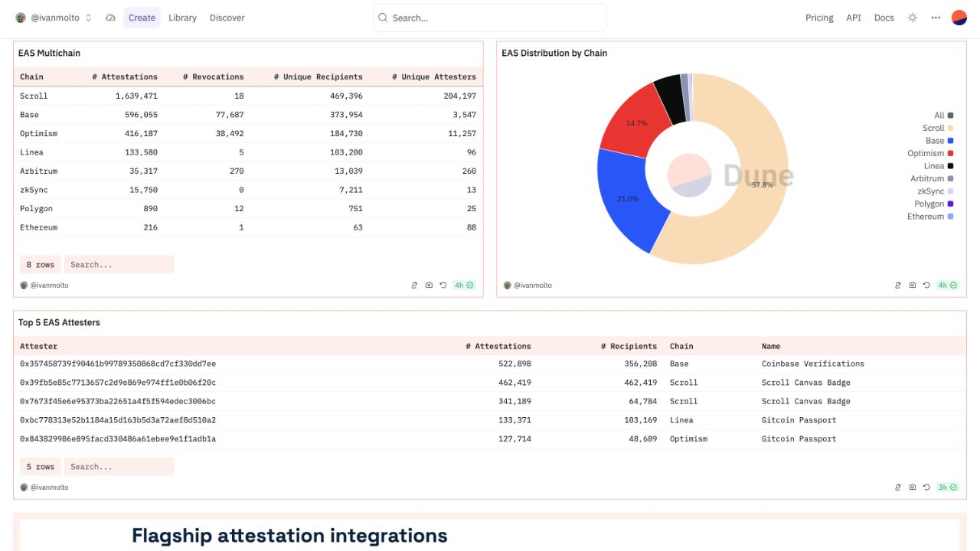Select attester address 0x357458739f90461b99789350868cd7cf330dd7ee
Viewport: 980px width, 551px height.
coord(118,364)
